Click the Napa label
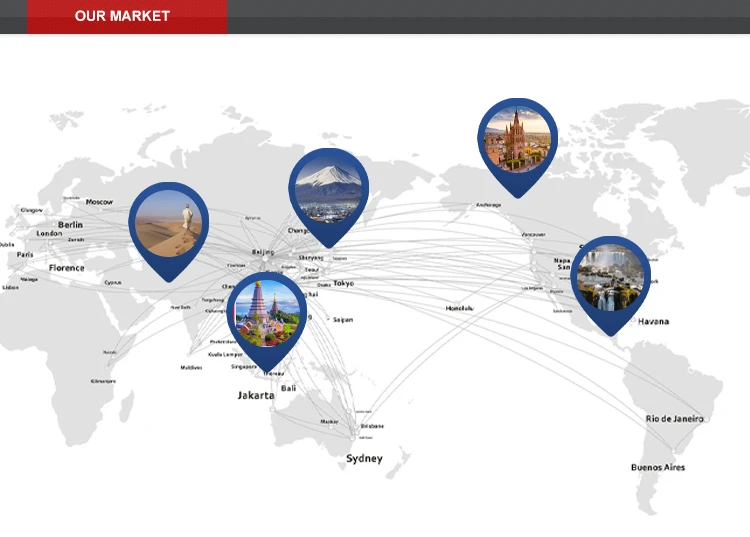This screenshot has width=750, height=537. coord(562,261)
